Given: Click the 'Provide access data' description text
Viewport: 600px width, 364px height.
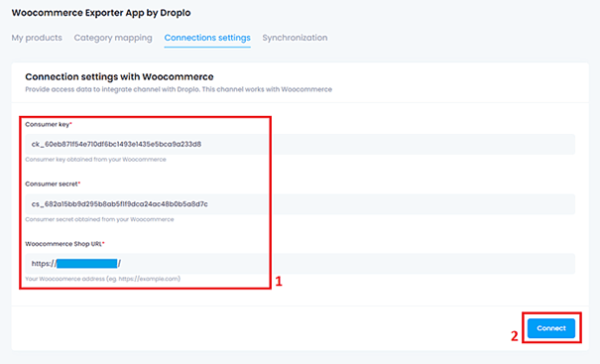Looking at the screenshot, I should coord(179,89).
